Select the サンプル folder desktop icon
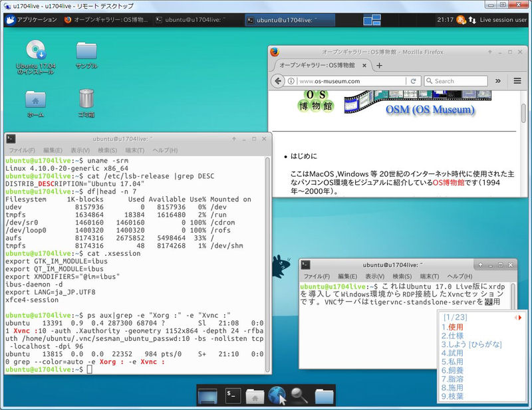The image size is (532, 410). pos(86,55)
